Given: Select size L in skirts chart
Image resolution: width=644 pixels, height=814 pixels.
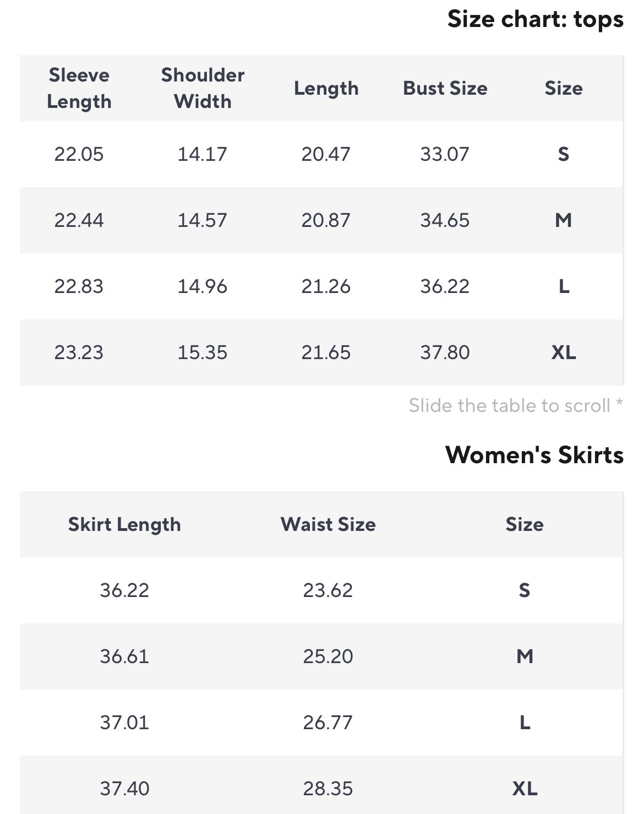Looking at the screenshot, I should pyautogui.click(x=525, y=723).
